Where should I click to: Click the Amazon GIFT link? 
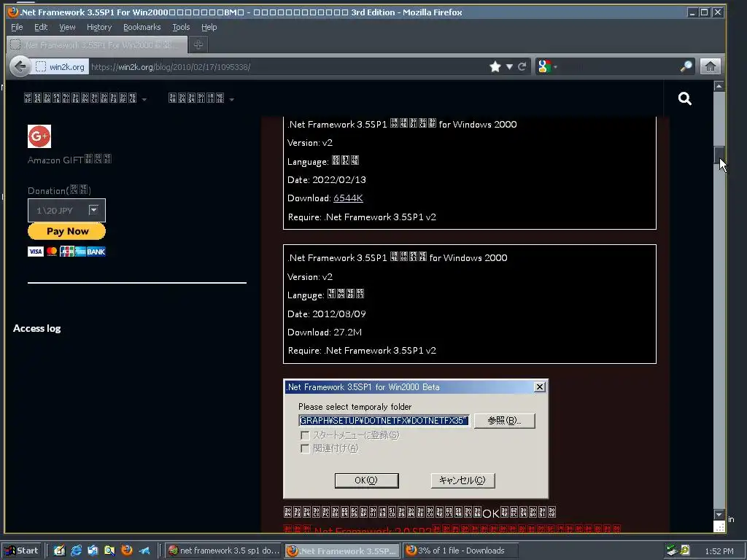(69, 160)
